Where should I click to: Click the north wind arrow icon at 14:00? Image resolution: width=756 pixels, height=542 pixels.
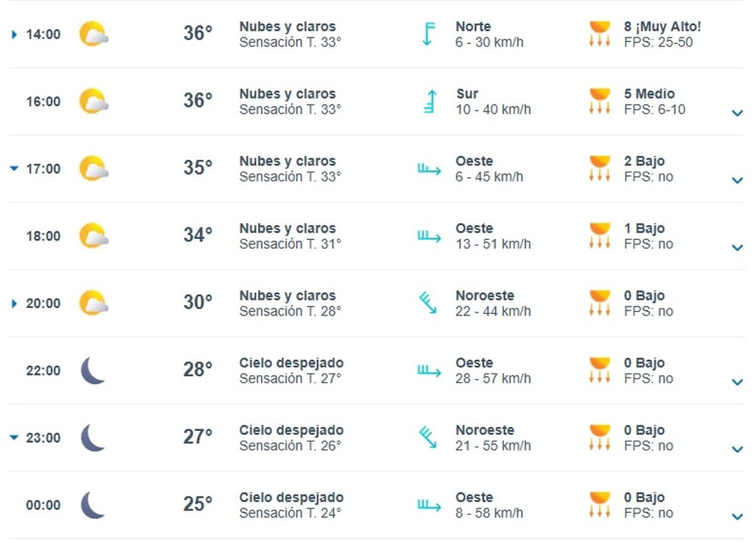pos(428,34)
